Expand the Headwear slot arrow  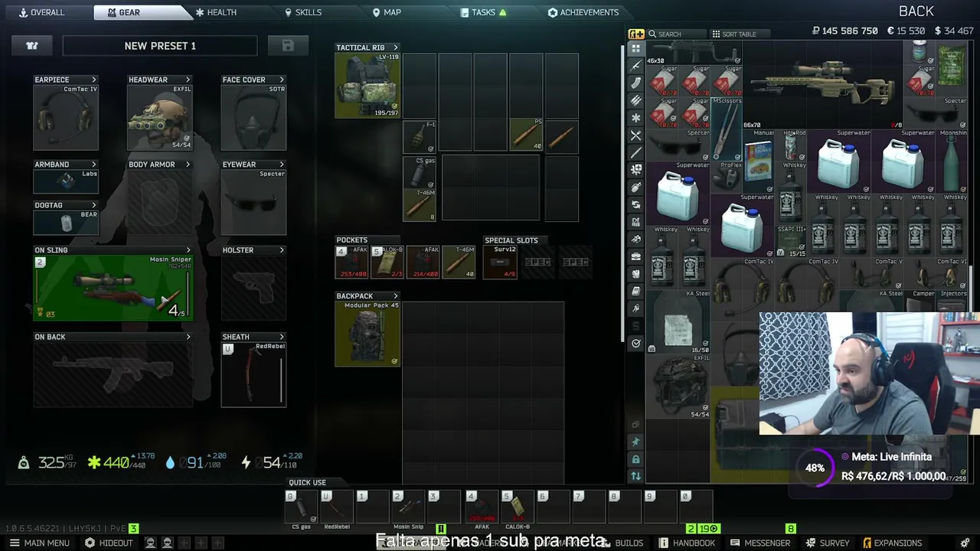click(x=188, y=80)
